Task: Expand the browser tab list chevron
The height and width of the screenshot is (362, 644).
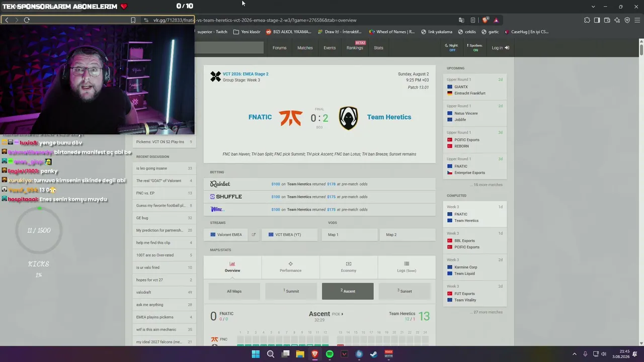Action: click(593, 7)
